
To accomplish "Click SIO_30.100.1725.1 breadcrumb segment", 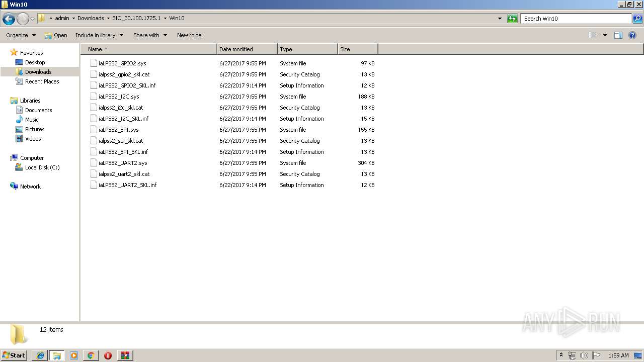I will pyautogui.click(x=136, y=19).
